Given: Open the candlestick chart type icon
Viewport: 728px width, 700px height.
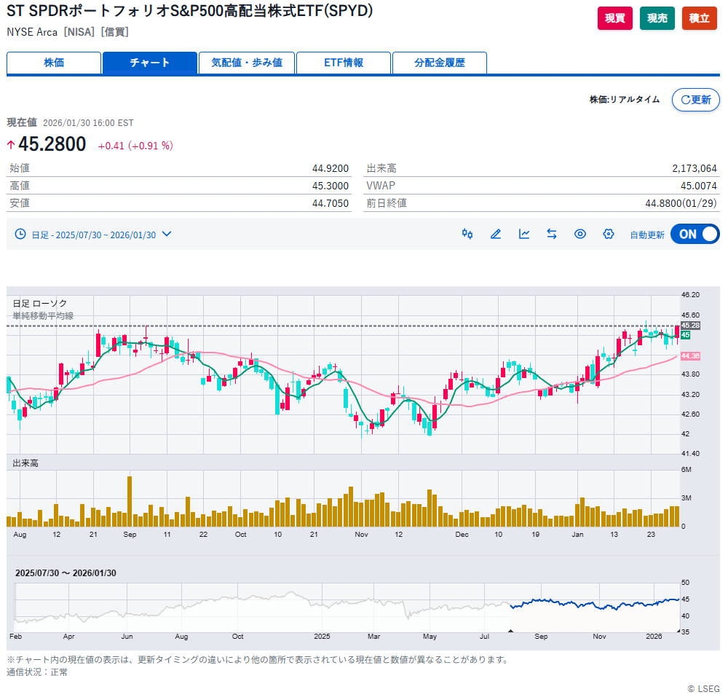Looking at the screenshot, I should coord(467,234).
